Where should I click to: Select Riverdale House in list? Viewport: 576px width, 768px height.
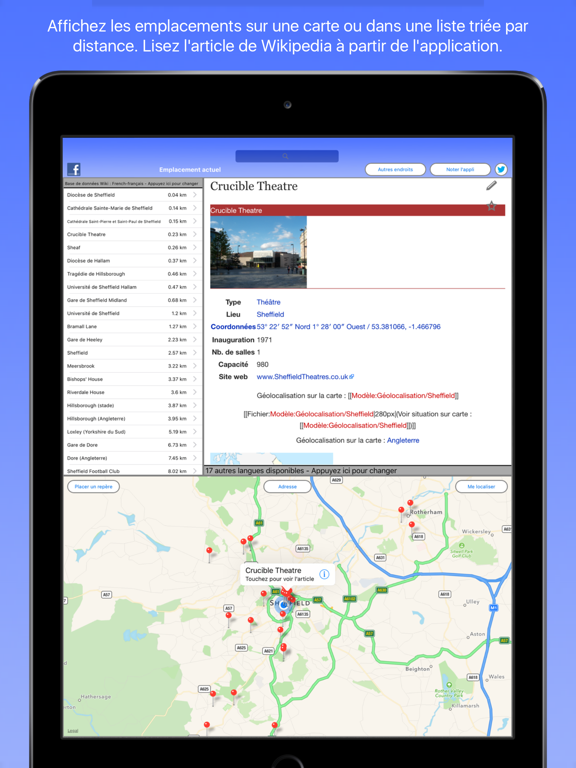click(x=133, y=392)
